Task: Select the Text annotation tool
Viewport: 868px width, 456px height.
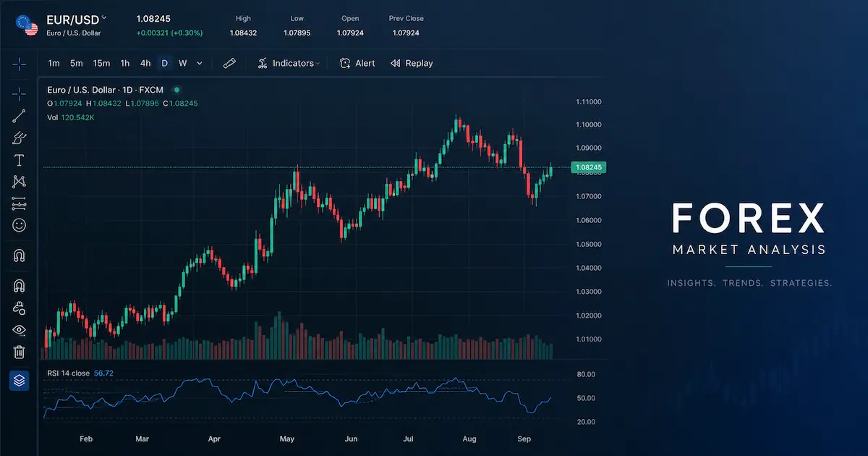Action: click(x=20, y=160)
